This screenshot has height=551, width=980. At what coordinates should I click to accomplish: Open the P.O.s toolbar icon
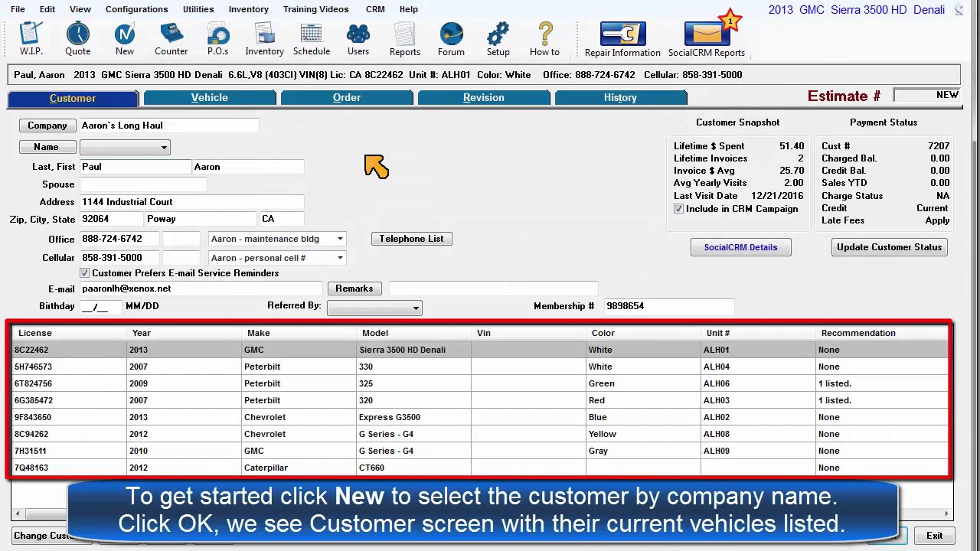coord(217,38)
